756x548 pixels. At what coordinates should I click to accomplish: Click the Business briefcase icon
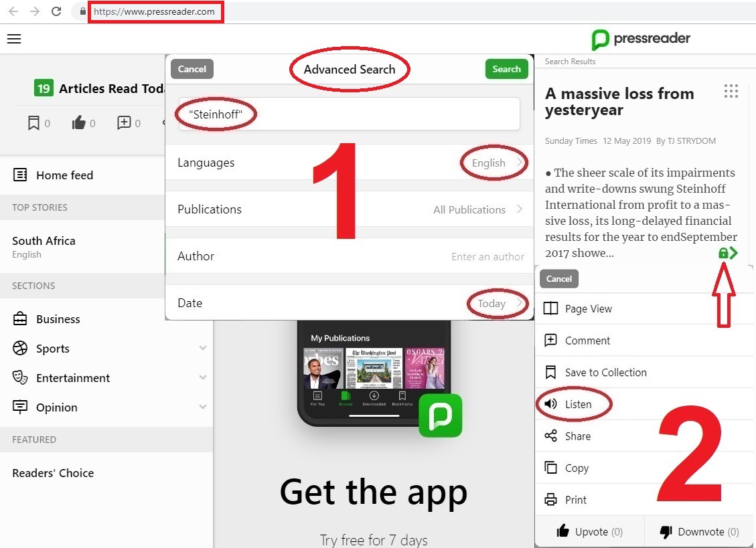[x=20, y=318]
